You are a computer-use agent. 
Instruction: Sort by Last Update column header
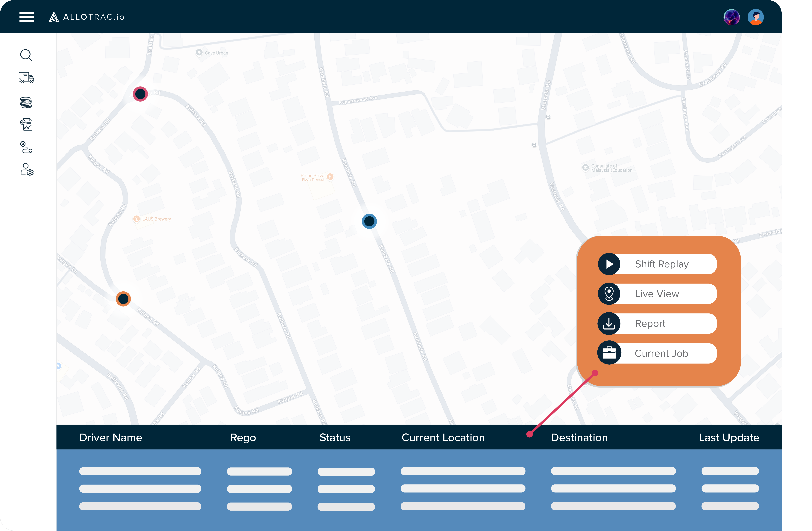point(729,438)
